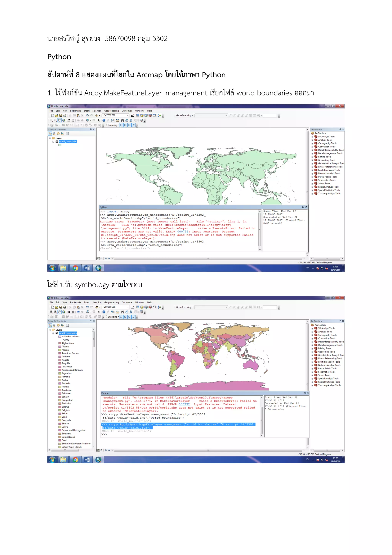Click Algeria green swatch in lower legend

(60, 350)
